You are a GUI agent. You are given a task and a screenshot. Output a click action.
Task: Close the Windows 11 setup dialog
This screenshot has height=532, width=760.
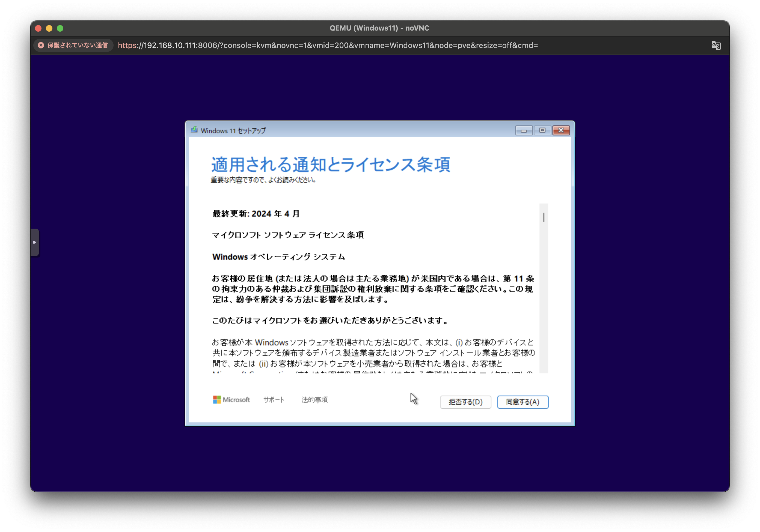coord(561,130)
